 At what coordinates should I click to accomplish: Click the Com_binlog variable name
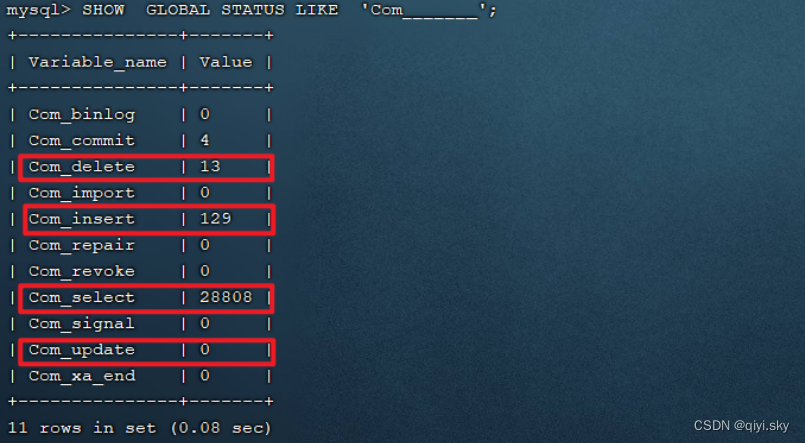pos(82,114)
